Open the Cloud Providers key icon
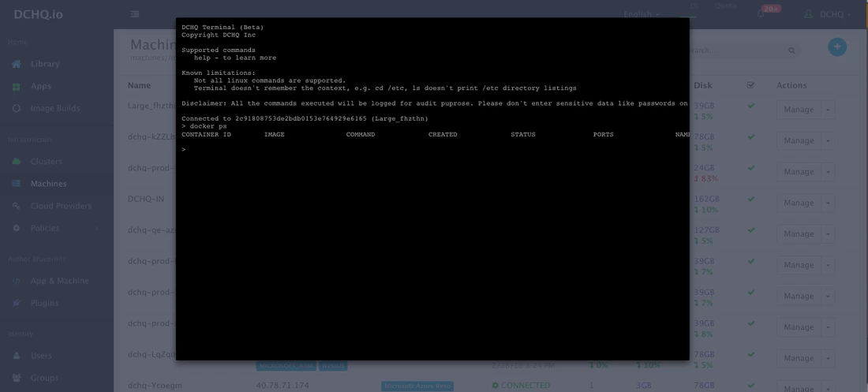868x392 pixels. (17, 206)
